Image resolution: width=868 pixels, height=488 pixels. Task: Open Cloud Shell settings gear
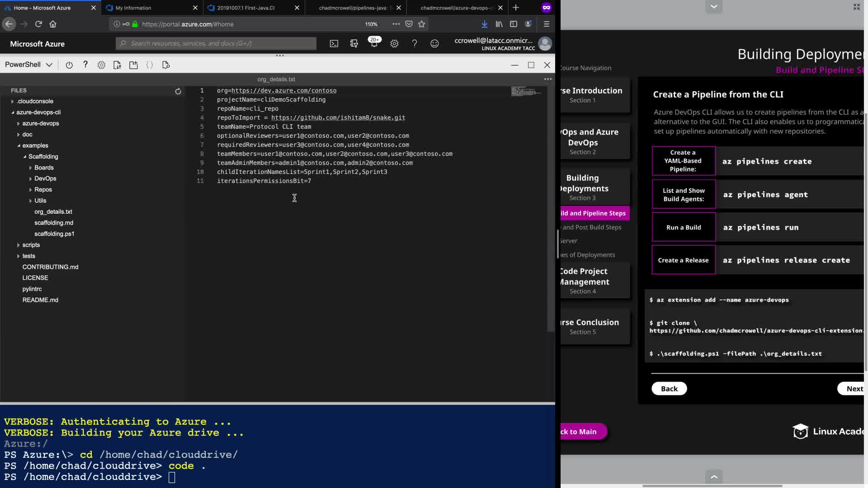(101, 65)
